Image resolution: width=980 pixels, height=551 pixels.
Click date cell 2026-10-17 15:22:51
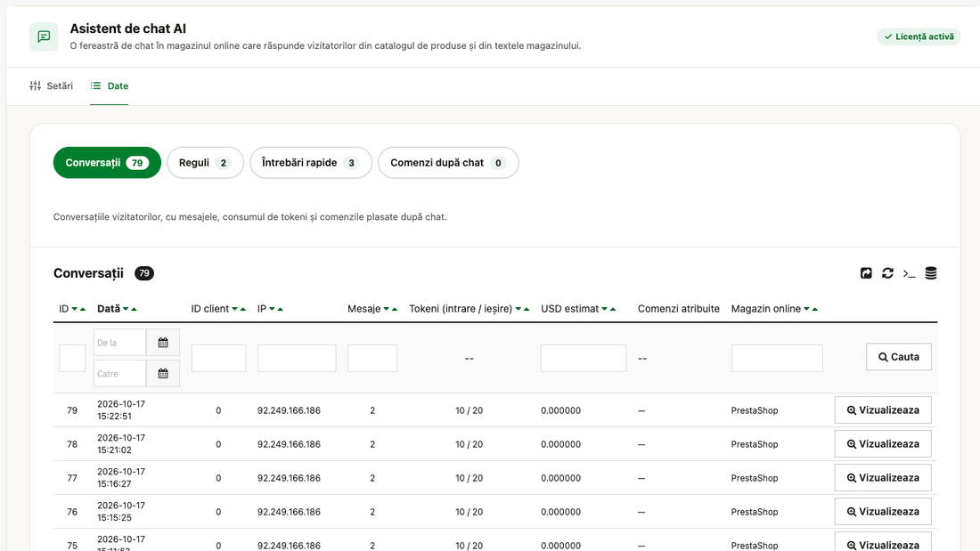[121, 409]
